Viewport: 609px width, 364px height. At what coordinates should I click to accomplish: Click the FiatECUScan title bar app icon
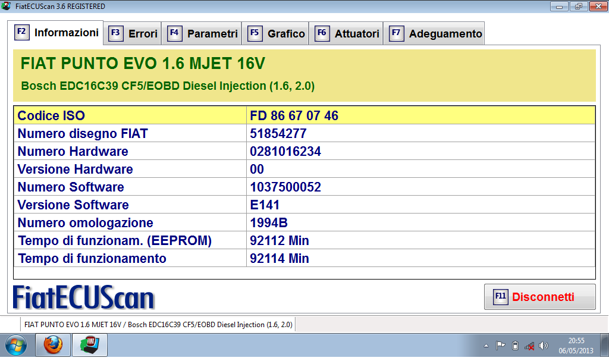coord(6,6)
